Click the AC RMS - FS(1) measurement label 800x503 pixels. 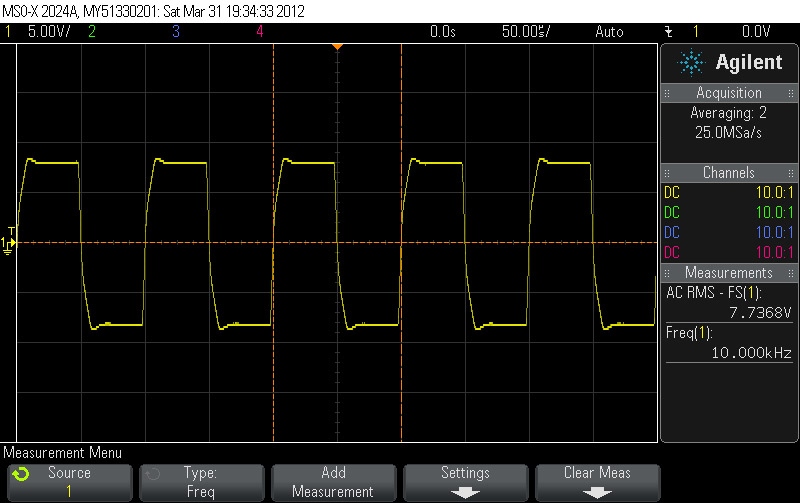714,293
